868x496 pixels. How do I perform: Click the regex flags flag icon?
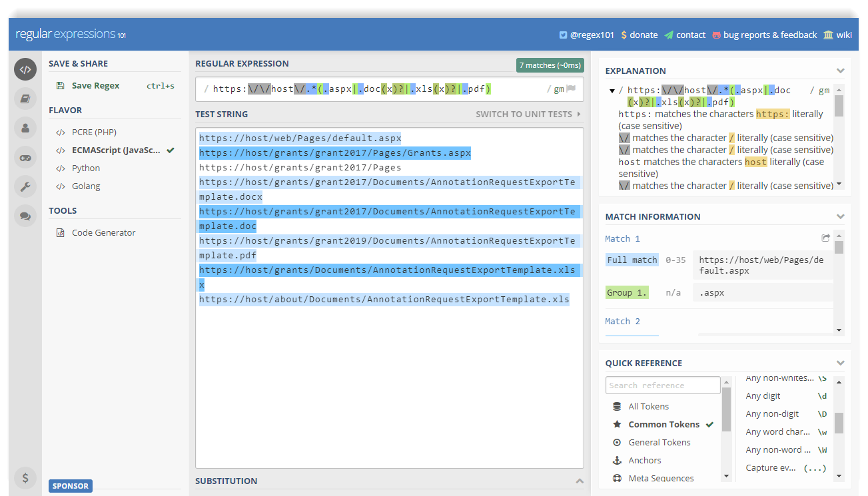tap(571, 89)
